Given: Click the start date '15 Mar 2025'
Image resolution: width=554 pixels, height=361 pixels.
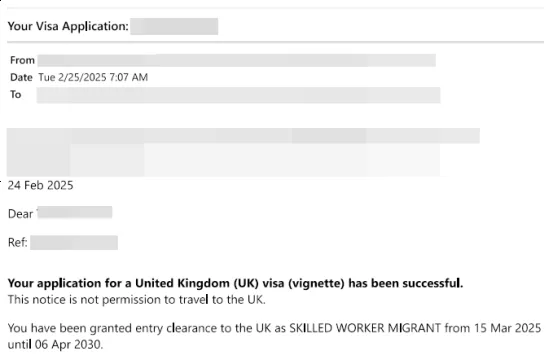Looking at the screenshot, I should pos(508,328).
